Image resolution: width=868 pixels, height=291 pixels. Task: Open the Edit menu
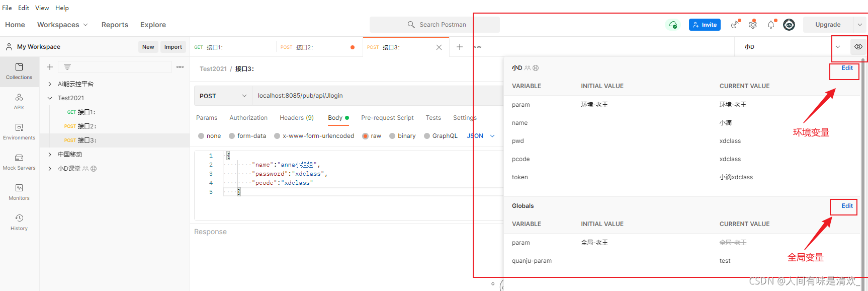tap(24, 8)
